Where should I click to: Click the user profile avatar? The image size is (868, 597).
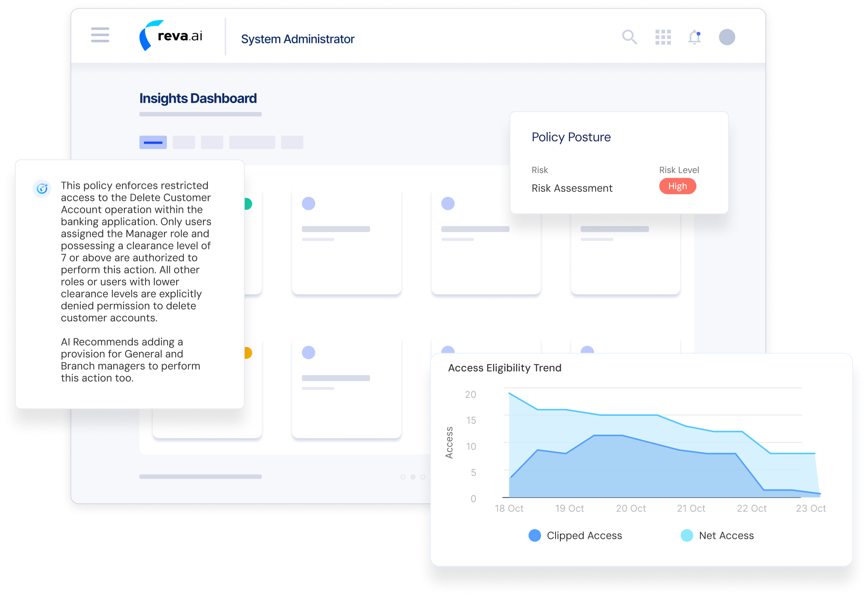(727, 37)
